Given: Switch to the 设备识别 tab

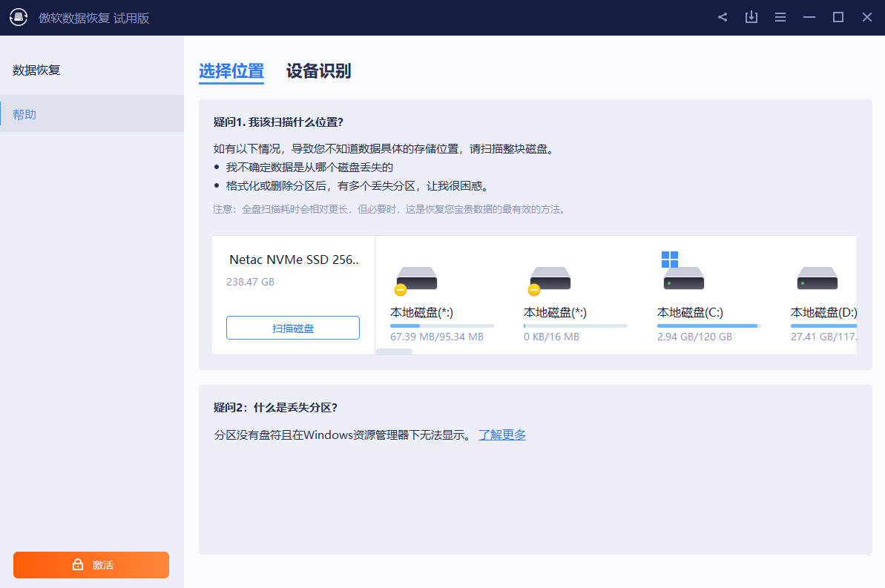Looking at the screenshot, I should point(318,71).
